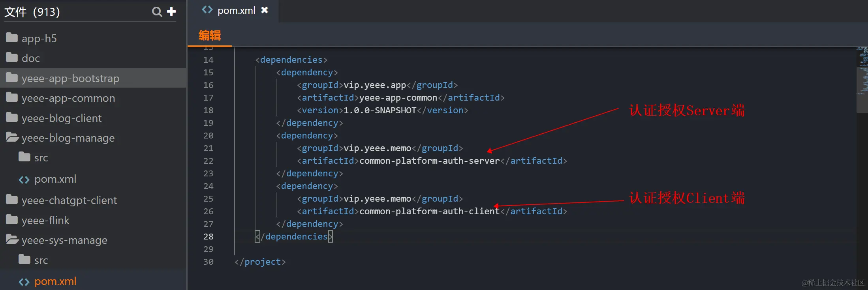Click the closing </project> tag
This screenshot has width=868, height=290.
point(260,262)
